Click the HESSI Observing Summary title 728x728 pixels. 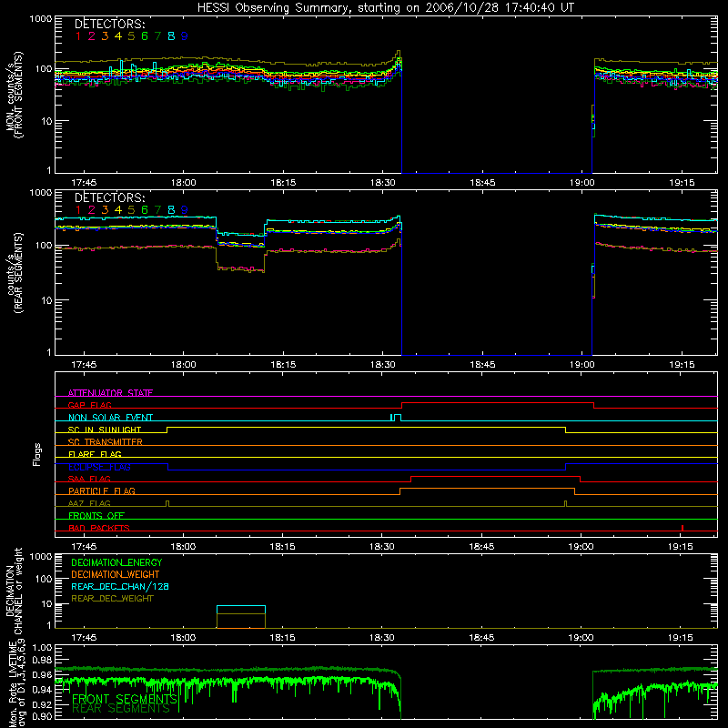(385, 8)
